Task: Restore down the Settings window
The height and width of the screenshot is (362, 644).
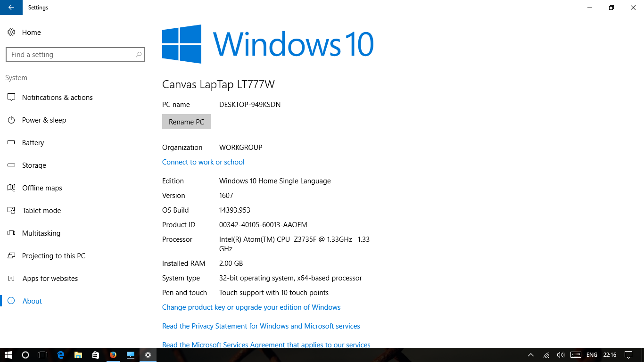Action: coord(611,8)
